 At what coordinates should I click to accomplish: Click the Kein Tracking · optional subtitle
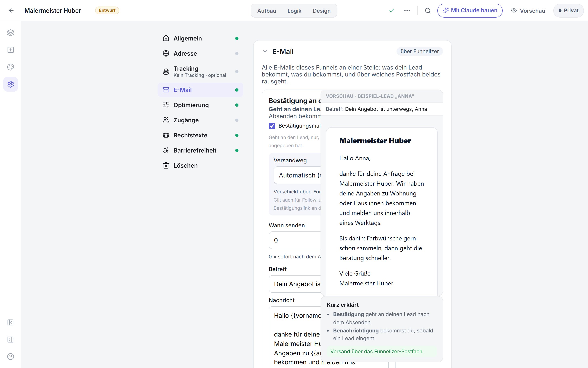tap(200, 75)
